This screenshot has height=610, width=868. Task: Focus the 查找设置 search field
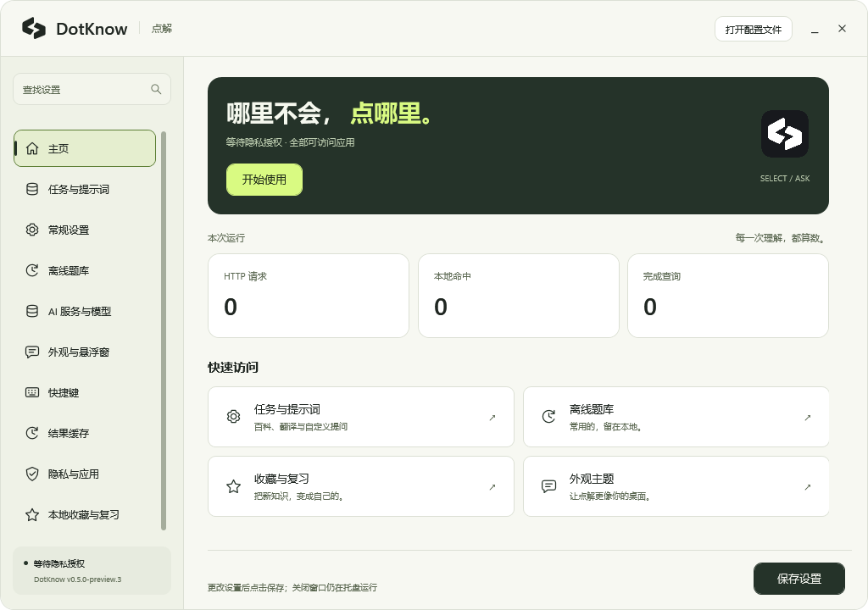[92, 89]
